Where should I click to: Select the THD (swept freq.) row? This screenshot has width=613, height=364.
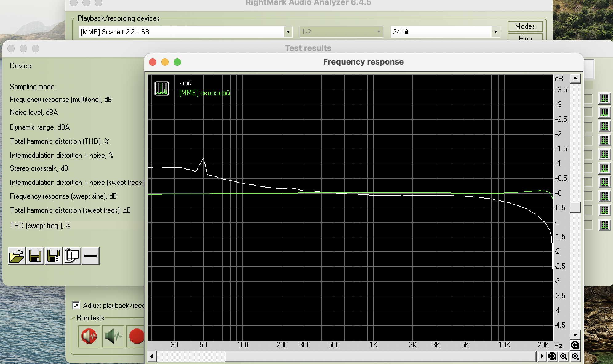pyautogui.click(x=40, y=225)
